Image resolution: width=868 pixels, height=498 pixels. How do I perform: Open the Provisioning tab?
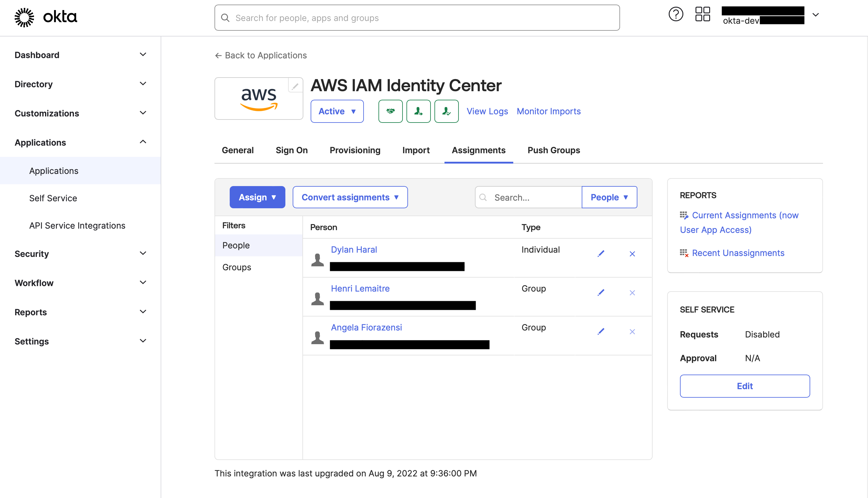tap(355, 150)
